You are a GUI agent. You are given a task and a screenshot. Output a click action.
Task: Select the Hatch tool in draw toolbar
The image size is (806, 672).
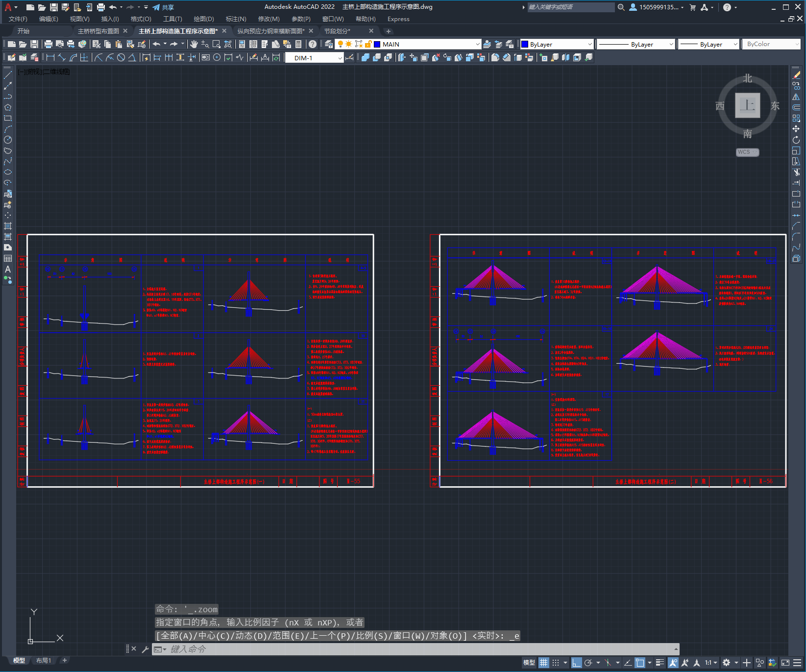click(8, 226)
